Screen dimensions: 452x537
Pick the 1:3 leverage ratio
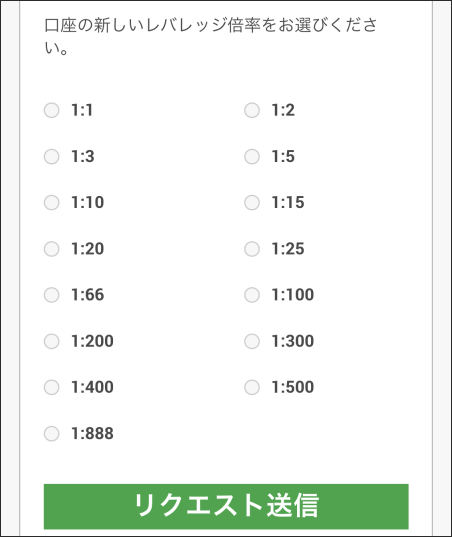click(x=51, y=157)
